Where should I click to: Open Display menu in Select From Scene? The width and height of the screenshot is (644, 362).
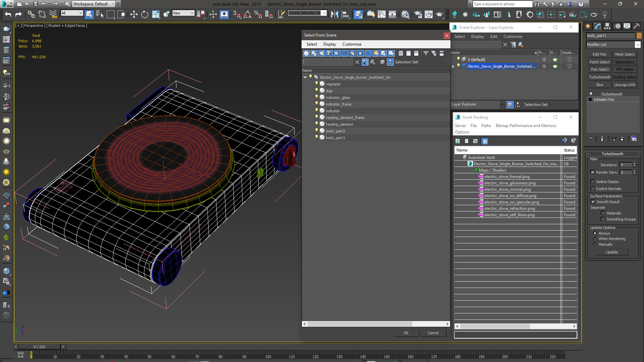pos(329,44)
